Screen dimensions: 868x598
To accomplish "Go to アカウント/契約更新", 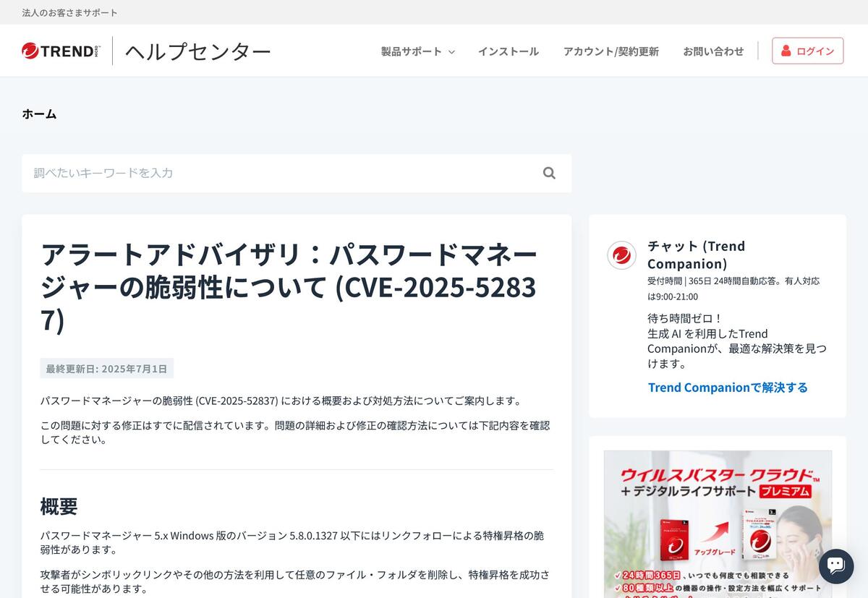I will coord(610,51).
